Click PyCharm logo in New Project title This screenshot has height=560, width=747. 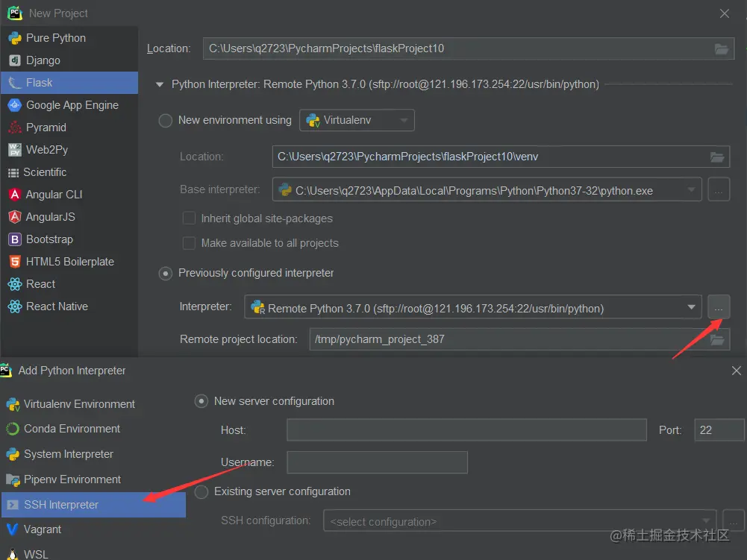(15, 13)
